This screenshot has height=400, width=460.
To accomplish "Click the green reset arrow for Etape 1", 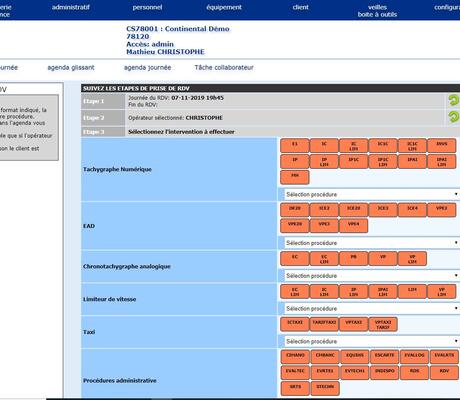I will click(454, 100).
